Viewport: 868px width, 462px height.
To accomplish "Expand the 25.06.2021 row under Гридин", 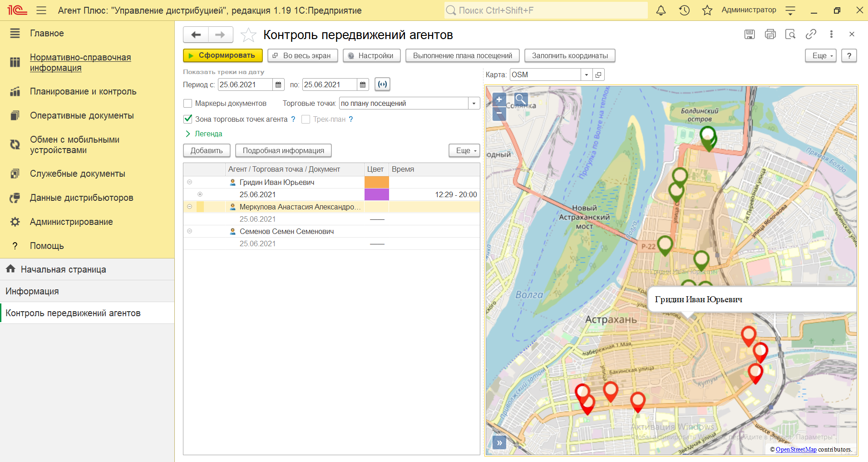I will (x=200, y=194).
